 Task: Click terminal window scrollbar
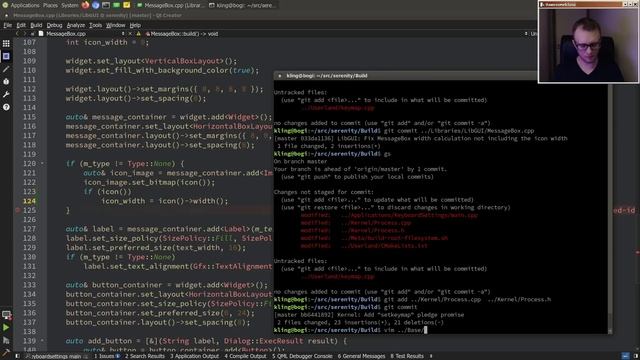coord(610,206)
